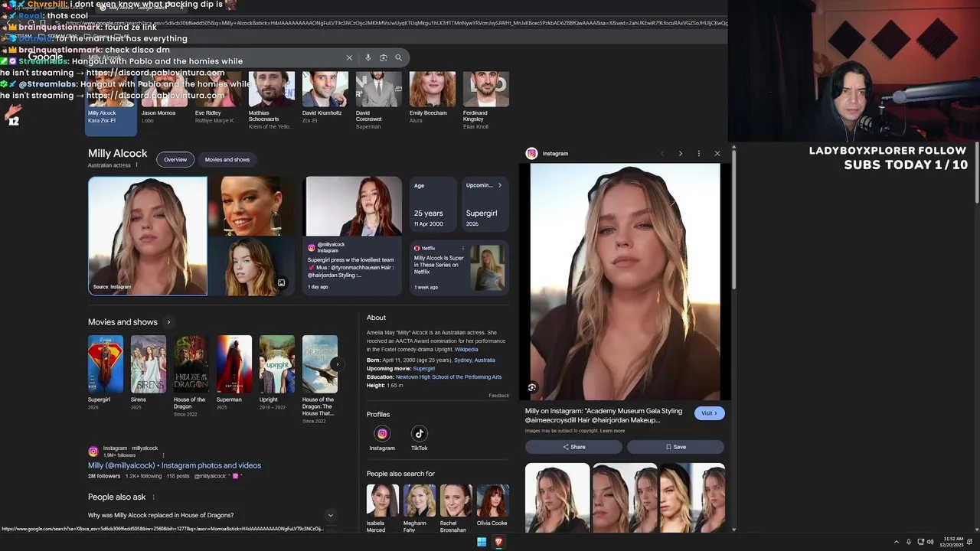Viewport: 980px width, 551px height.
Task: Go to the previous image in the preview panel
Action: (662, 154)
